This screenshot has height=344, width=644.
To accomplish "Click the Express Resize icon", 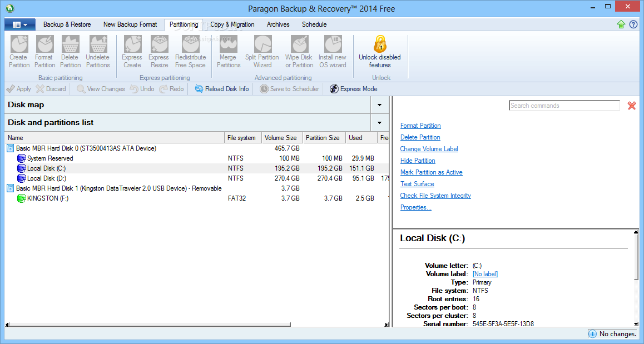I will click(x=159, y=44).
